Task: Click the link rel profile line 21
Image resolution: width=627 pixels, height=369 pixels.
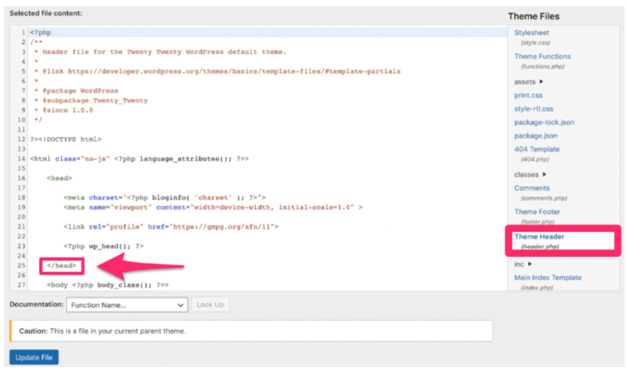Action: coord(171,227)
